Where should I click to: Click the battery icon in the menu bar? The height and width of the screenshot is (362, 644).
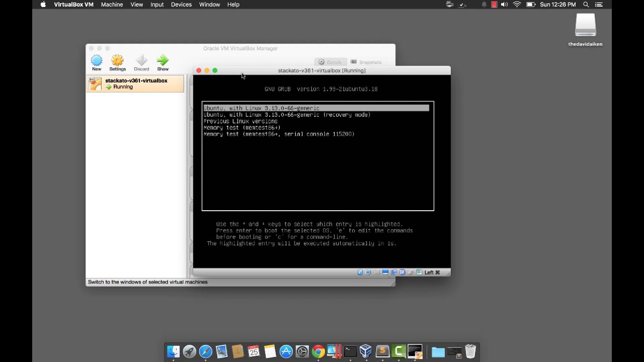[x=530, y=5]
